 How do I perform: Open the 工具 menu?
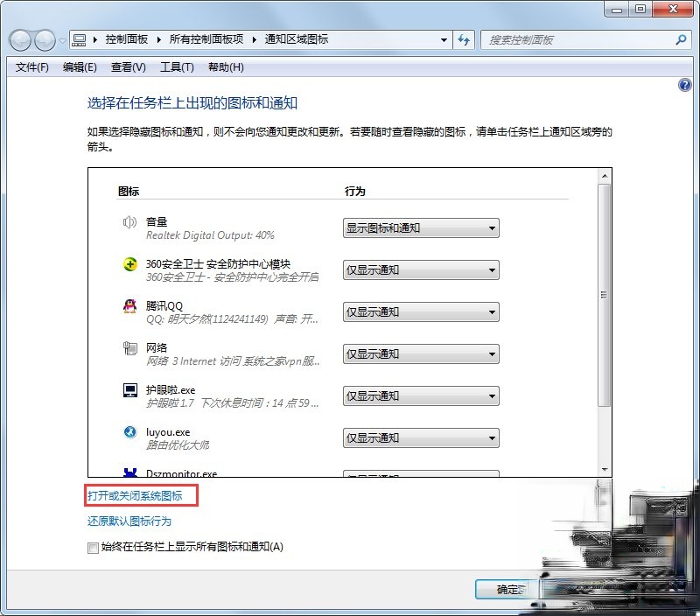tap(176, 66)
